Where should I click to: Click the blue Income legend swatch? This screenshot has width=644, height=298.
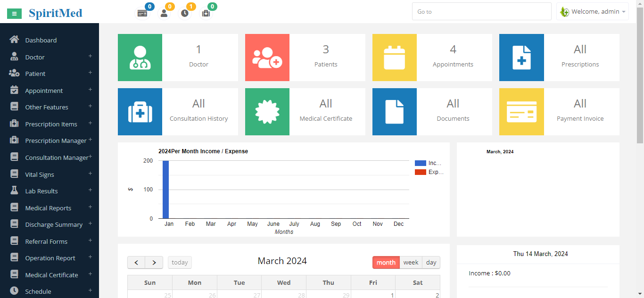click(x=420, y=163)
